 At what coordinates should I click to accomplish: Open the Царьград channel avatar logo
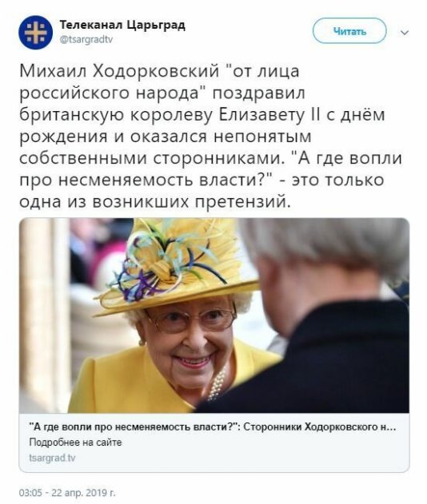coord(35,32)
